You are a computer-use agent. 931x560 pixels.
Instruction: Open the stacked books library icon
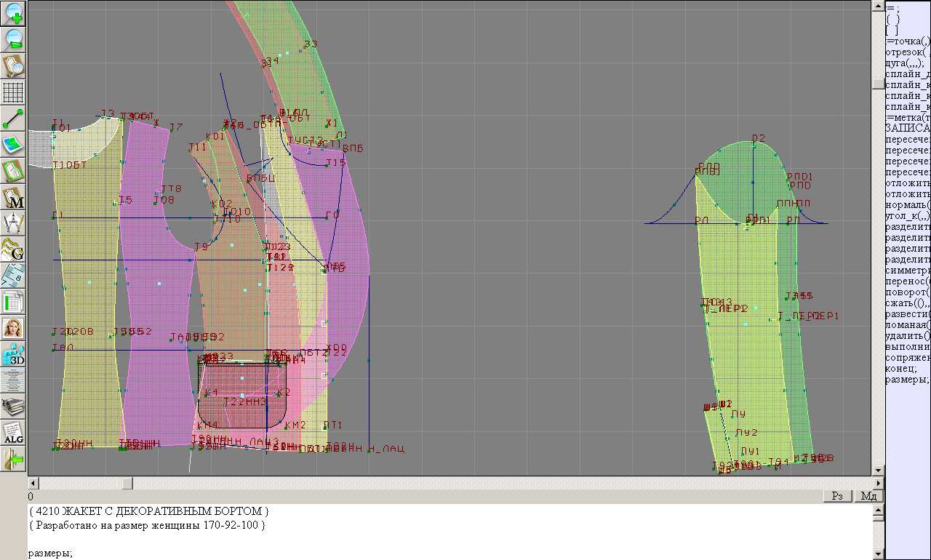click(14, 407)
